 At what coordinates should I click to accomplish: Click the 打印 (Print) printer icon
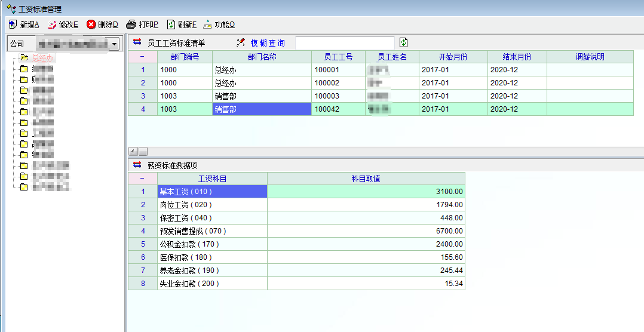tap(131, 24)
